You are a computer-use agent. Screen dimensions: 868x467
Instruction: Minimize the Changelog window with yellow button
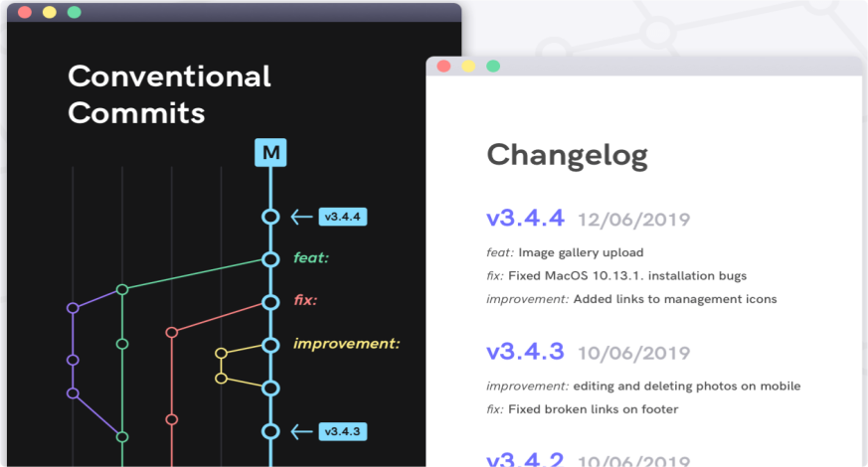(x=468, y=67)
